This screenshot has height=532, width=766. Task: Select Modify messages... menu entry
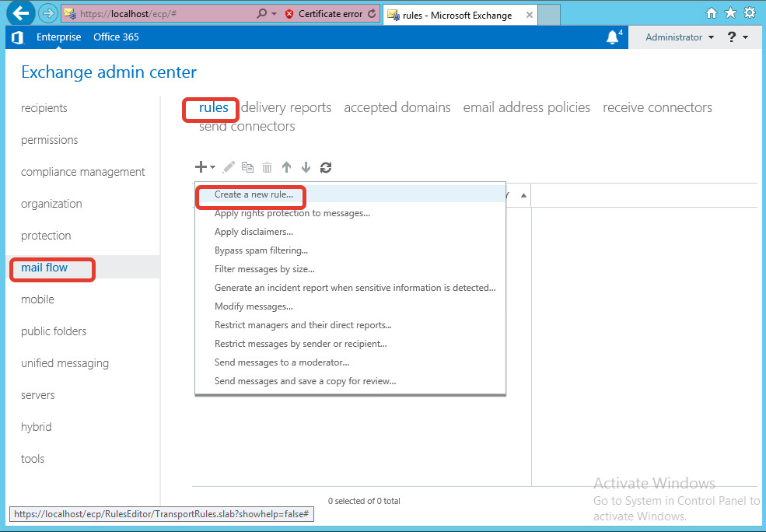[x=254, y=306]
